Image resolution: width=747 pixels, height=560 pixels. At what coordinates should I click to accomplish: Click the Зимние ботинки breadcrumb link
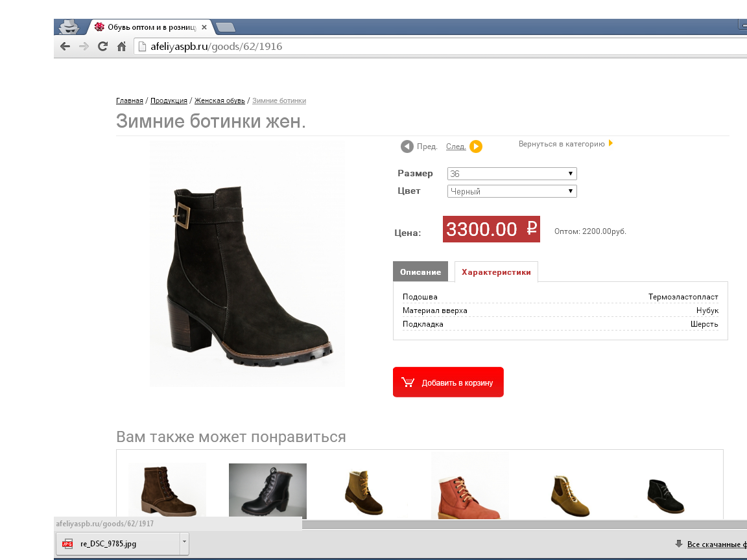(x=279, y=100)
